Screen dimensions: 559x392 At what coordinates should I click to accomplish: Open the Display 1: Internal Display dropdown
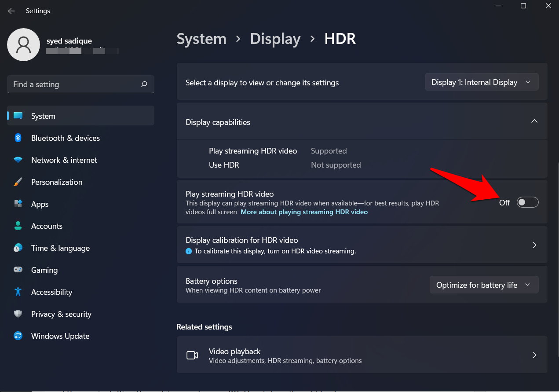click(481, 82)
